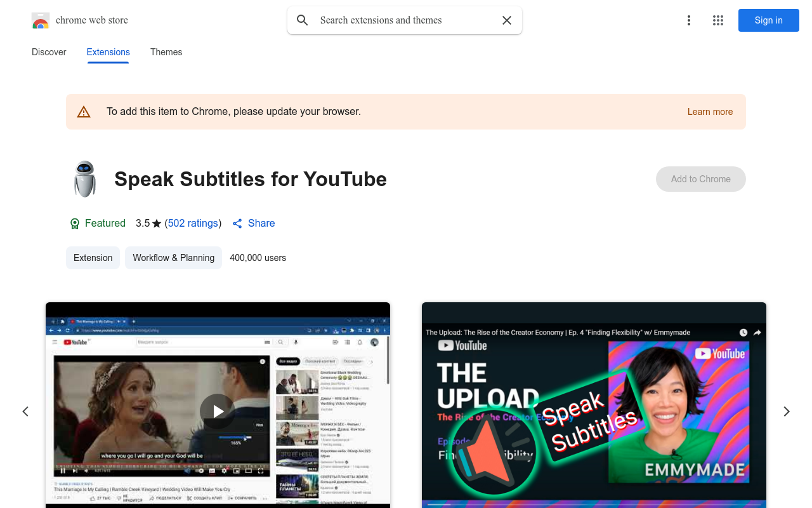The image size is (812, 508).
Task: Open the Themes tab
Action: click(166, 52)
